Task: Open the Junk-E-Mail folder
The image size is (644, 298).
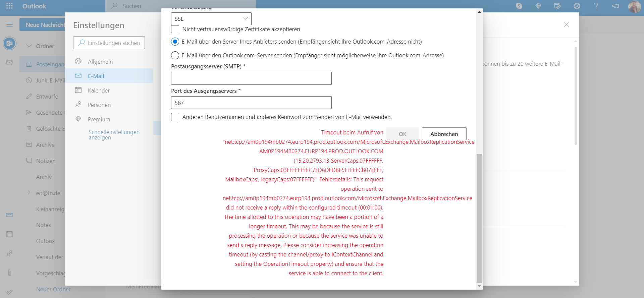Action: (x=43, y=80)
